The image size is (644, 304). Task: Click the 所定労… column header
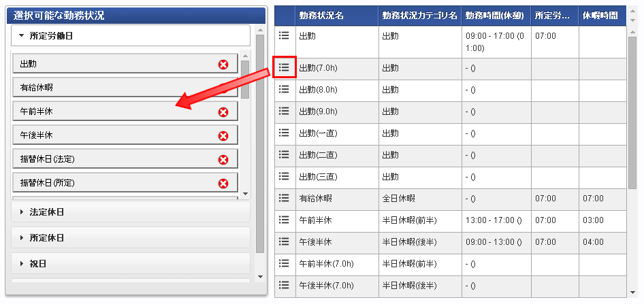point(554,16)
